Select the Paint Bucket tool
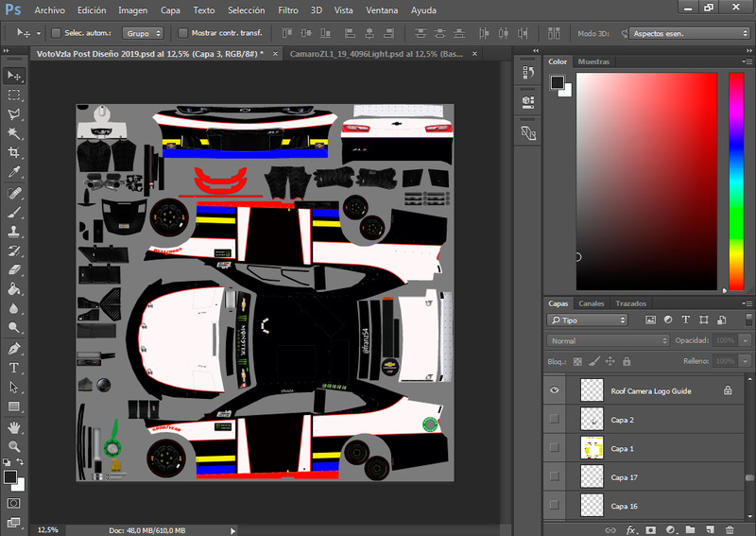Image resolution: width=756 pixels, height=536 pixels. click(x=14, y=289)
